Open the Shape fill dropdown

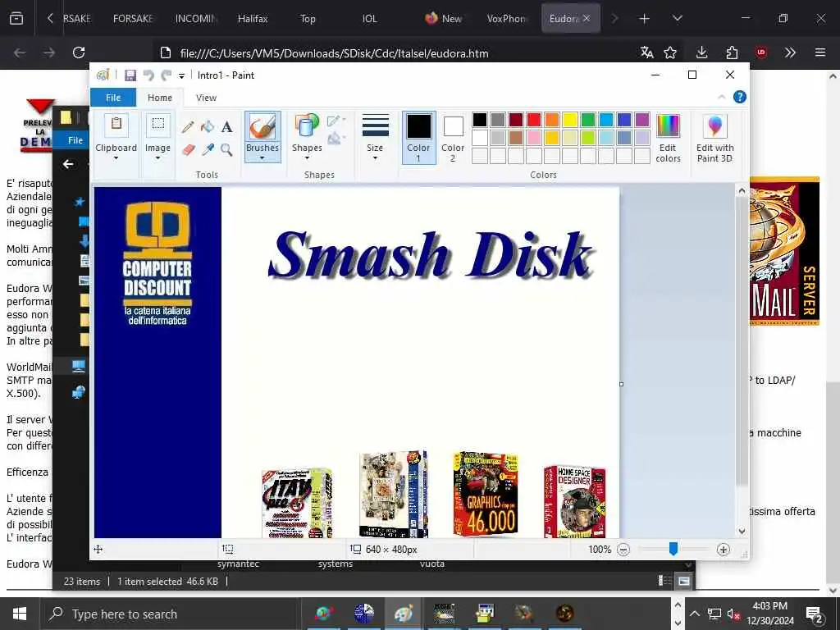(336, 139)
